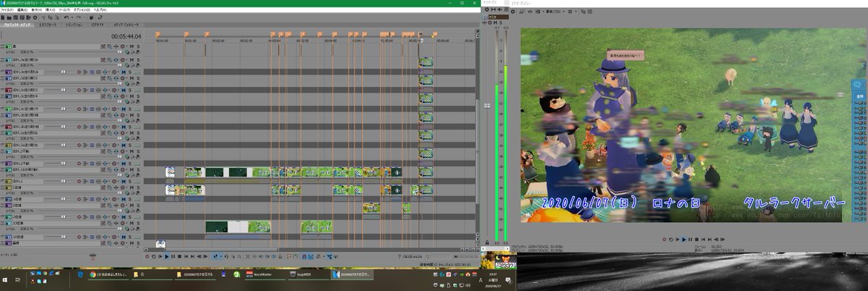Click the Paste toolbar icon
Viewport: 868px width, 291px height.
click(x=56, y=17)
